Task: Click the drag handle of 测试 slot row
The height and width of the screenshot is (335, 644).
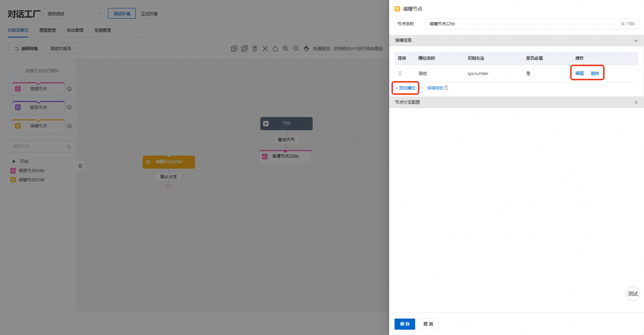Action: click(x=400, y=73)
